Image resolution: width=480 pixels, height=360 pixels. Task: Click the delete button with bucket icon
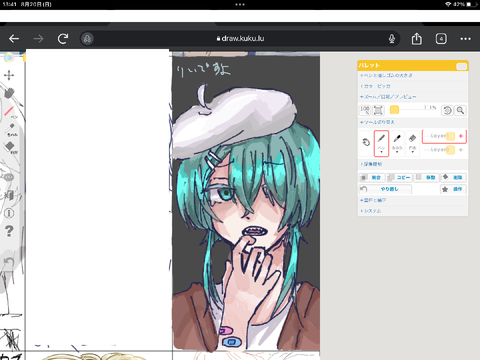click(453, 178)
